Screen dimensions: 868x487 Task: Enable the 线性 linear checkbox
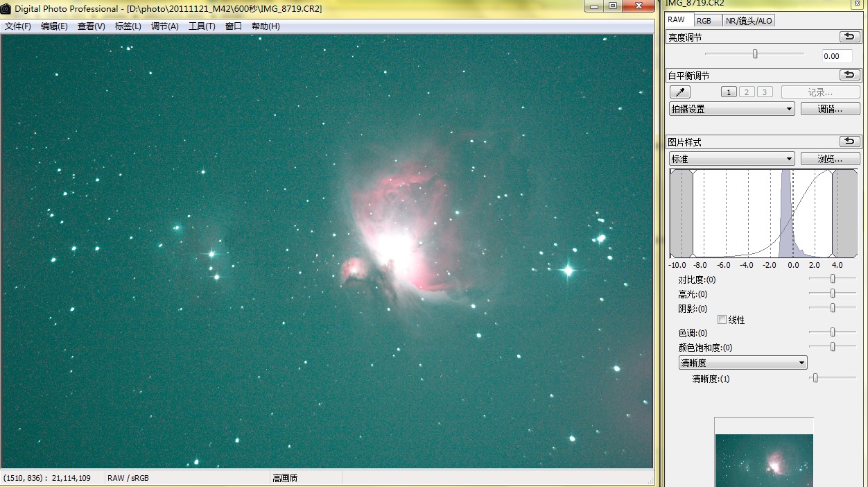pyautogui.click(x=722, y=320)
